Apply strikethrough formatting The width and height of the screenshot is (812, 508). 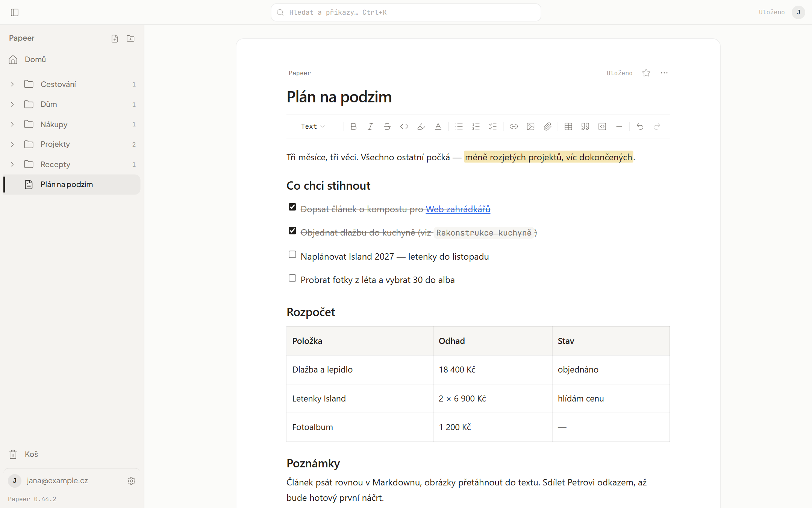pyautogui.click(x=387, y=126)
